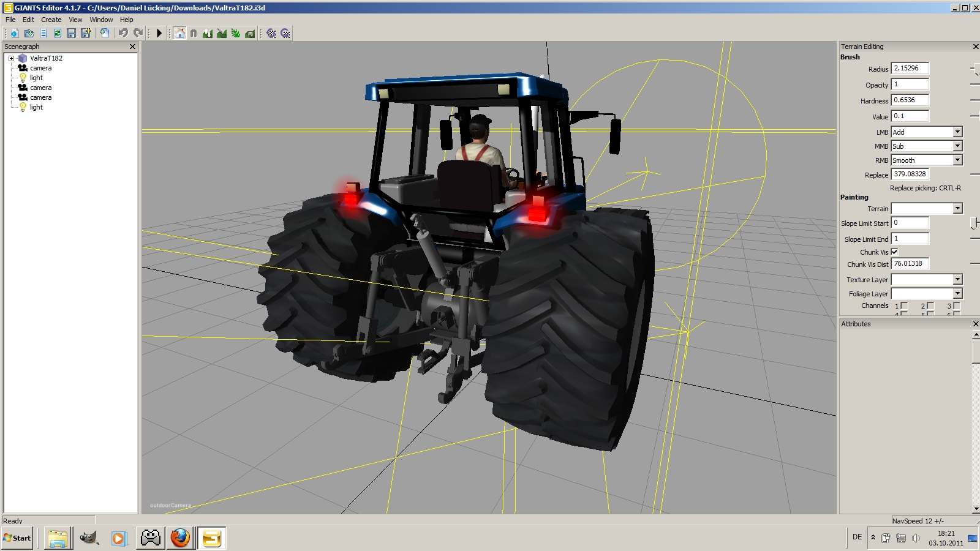Click the first checkered sphere toolbar icon
Image resolution: width=980 pixels, height=551 pixels.
coord(271,33)
